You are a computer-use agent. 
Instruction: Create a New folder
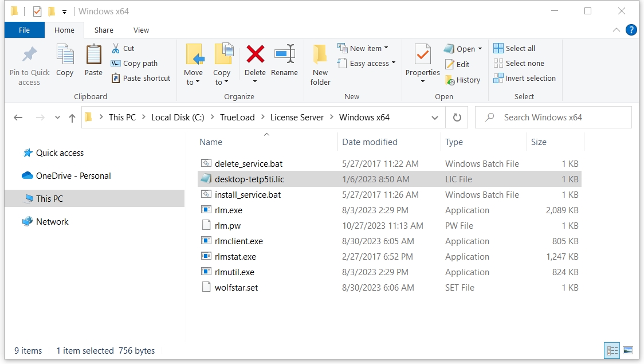pyautogui.click(x=320, y=56)
